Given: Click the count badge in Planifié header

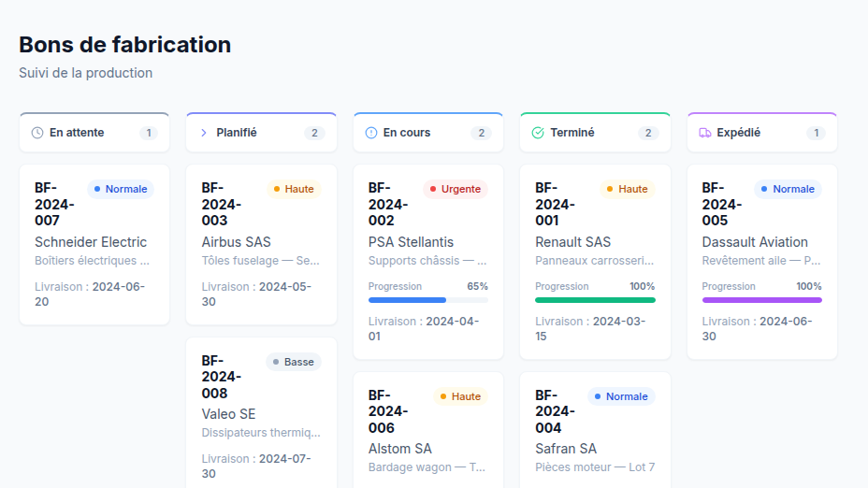Looking at the screenshot, I should pyautogui.click(x=314, y=133).
